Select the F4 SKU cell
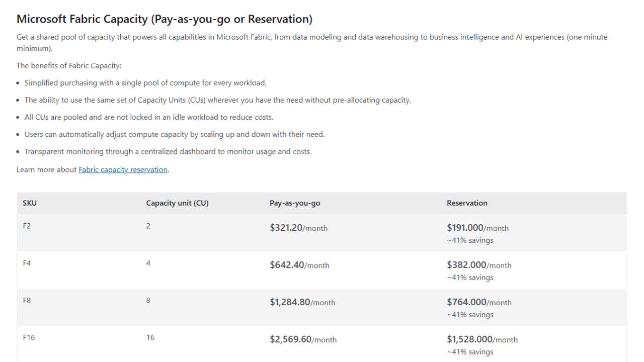 (x=27, y=263)
